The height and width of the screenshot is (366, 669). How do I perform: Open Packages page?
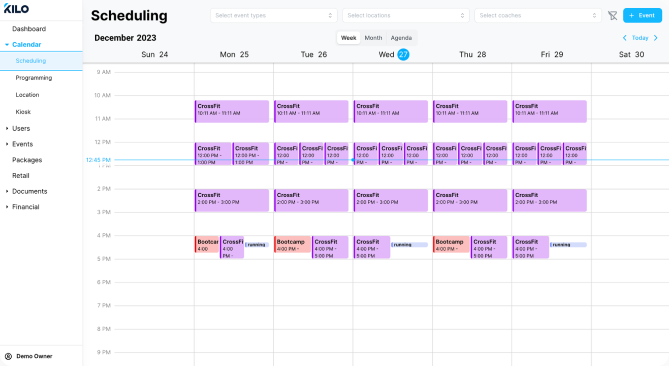(x=27, y=160)
